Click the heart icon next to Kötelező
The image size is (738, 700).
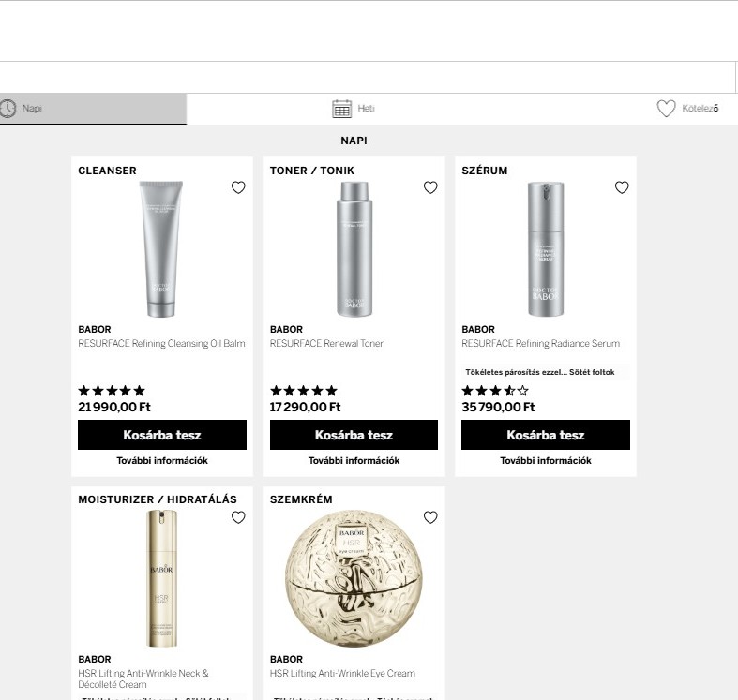tap(666, 109)
